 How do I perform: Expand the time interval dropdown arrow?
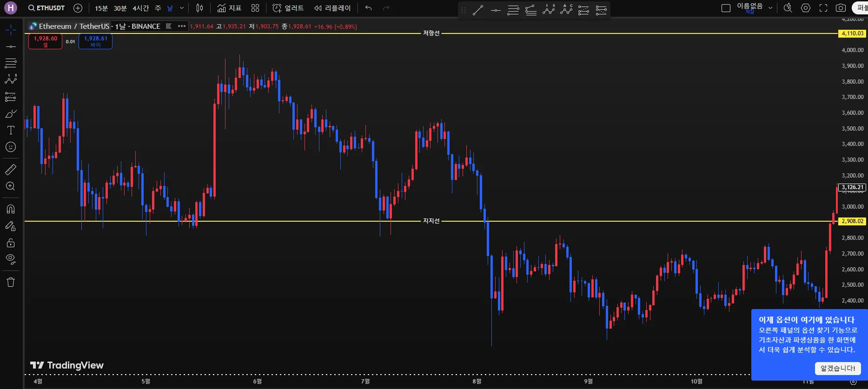click(182, 8)
